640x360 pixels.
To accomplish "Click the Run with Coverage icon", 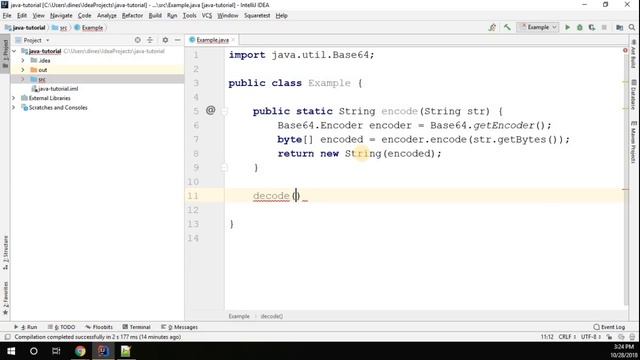I will coord(592,27).
